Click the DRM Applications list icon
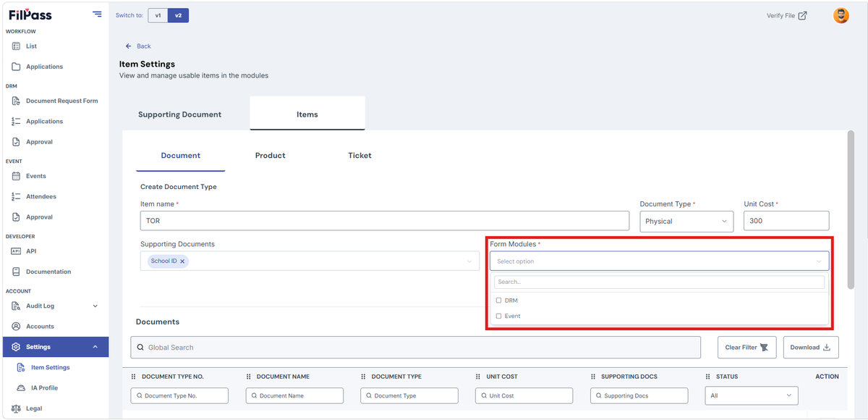This screenshot has height=420, width=868. point(16,122)
